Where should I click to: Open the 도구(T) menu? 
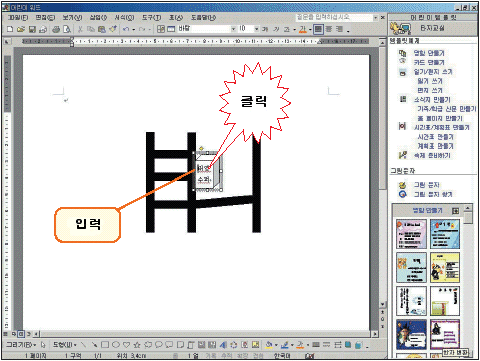(x=152, y=17)
